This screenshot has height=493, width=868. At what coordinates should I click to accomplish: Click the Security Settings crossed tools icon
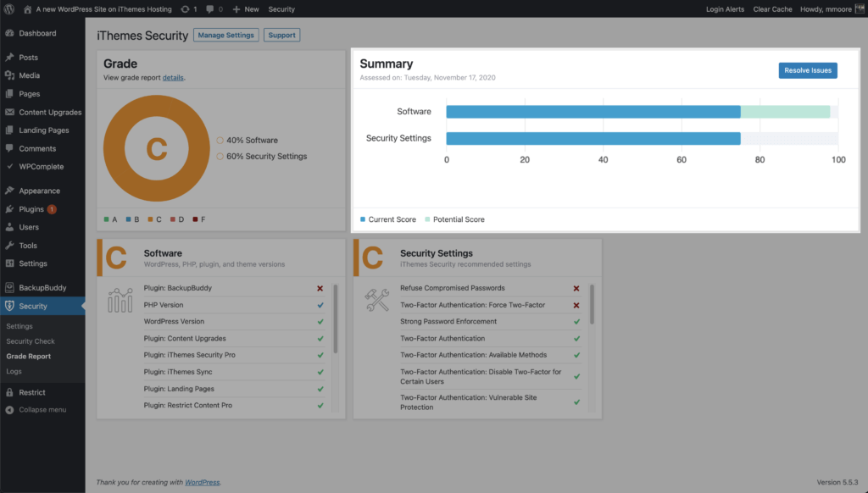(x=377, y=300)
